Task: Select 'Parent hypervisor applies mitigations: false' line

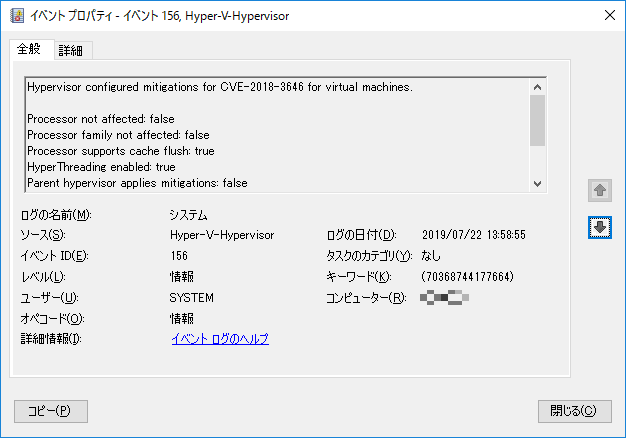Action: (137, 183)
